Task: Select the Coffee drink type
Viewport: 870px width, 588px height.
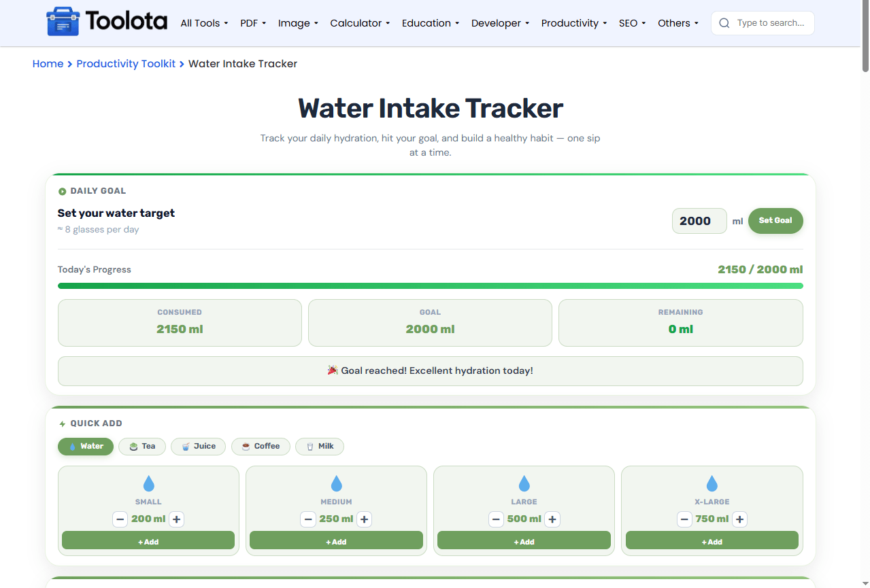Action: coord(261,447)
